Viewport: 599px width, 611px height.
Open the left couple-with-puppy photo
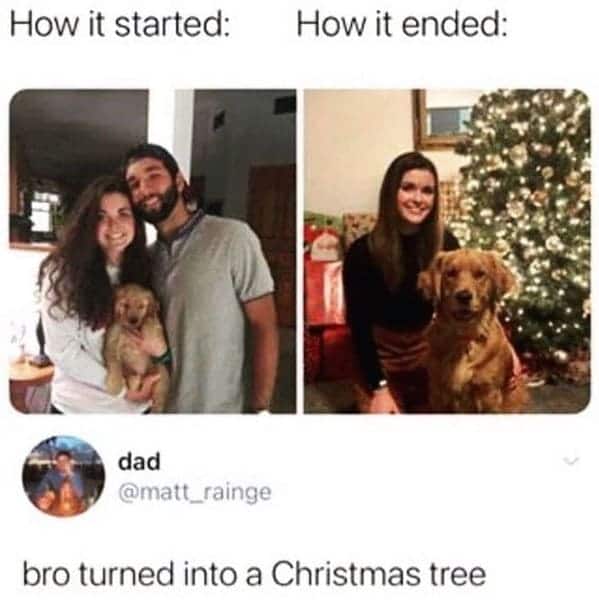pyautogui.click(x=153, y=251)
